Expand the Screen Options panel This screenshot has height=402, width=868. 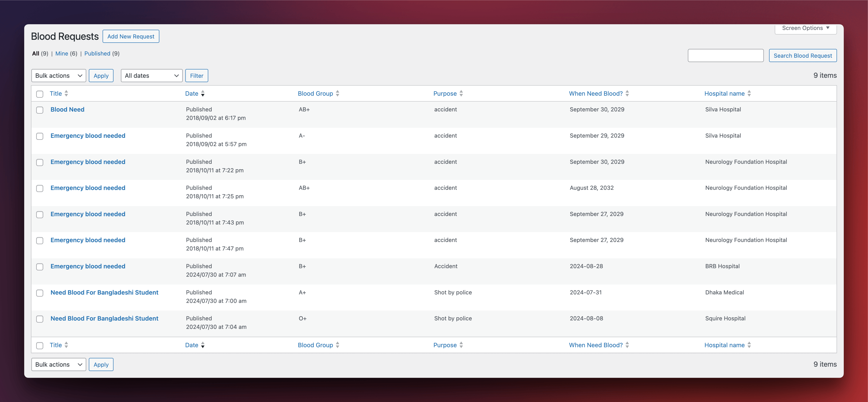(x=805, y=28)
